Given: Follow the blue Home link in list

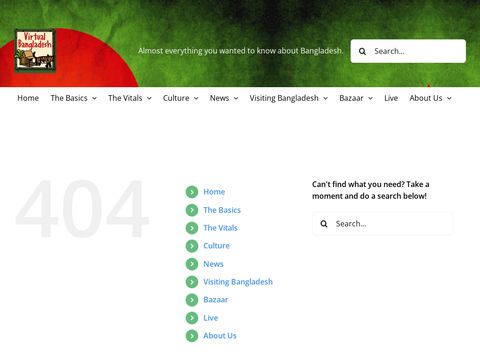Looking at the screenshot, I should [x=214, y=192].
